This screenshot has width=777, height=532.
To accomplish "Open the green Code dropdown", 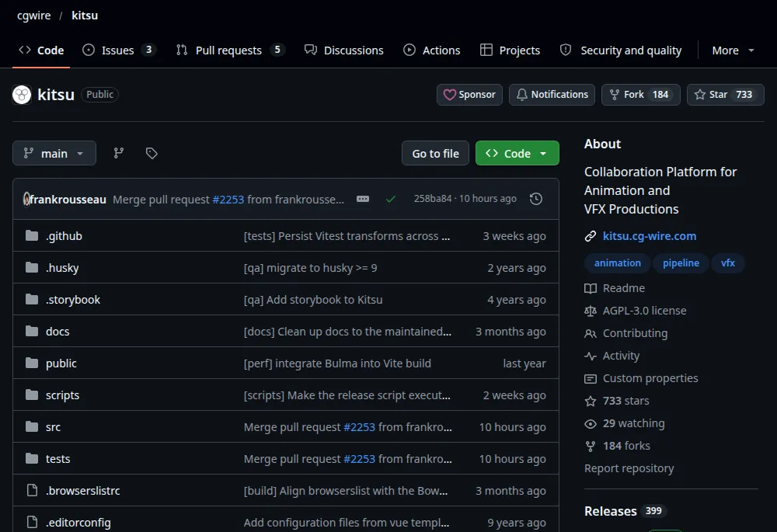I will coord(517,154).
